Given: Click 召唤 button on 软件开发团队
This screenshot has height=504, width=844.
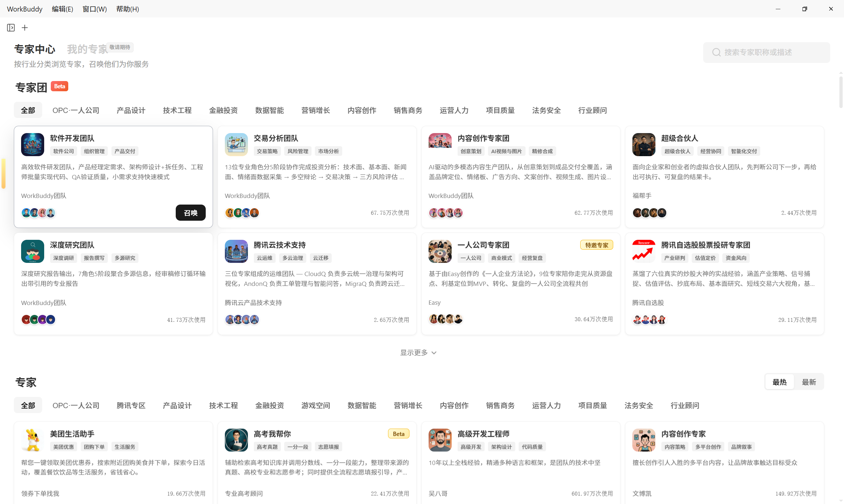Looking at the screenshot, I should tap(191, 213).
